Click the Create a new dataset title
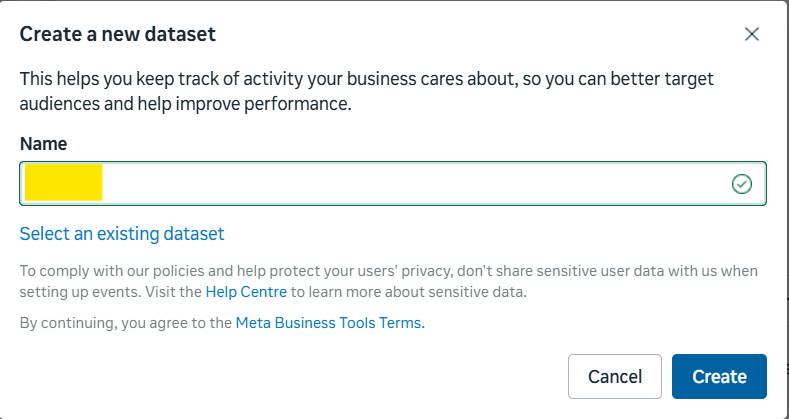 [118, 34]
